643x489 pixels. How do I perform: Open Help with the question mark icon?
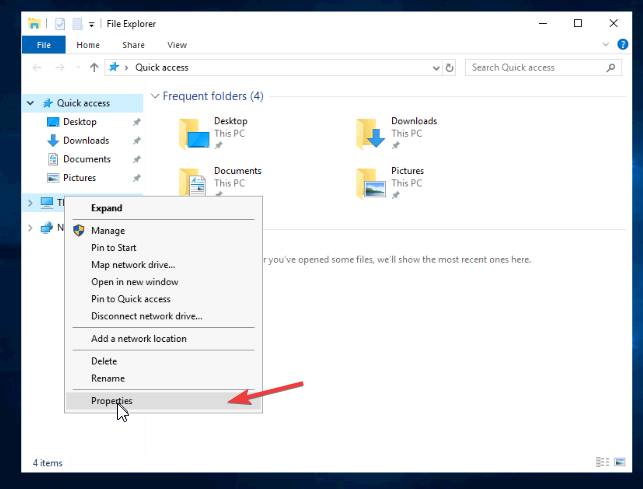pyautogui.click(x=622, y=44)
